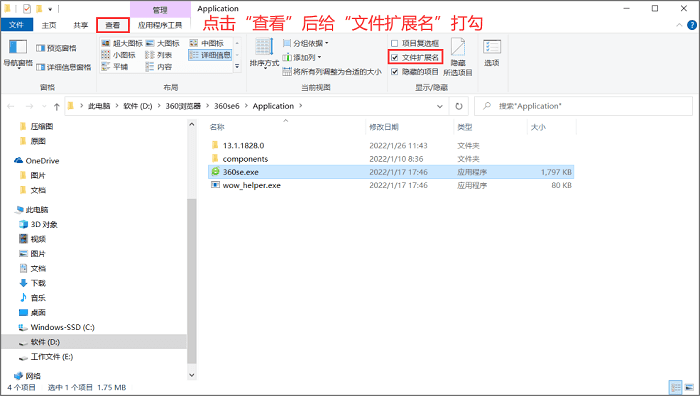
Task: Toggle the 预览窗格 pane
Action: click(x=56, y=48)
